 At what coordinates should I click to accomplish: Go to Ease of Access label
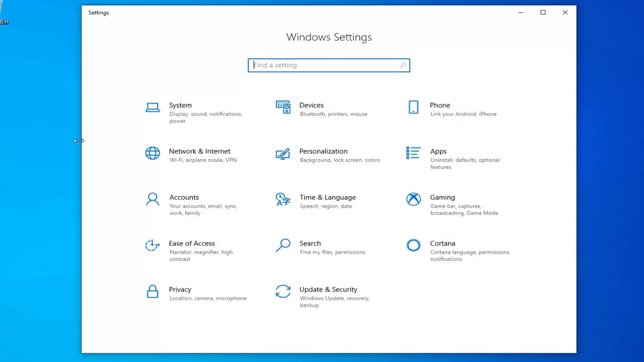point(192,243)
